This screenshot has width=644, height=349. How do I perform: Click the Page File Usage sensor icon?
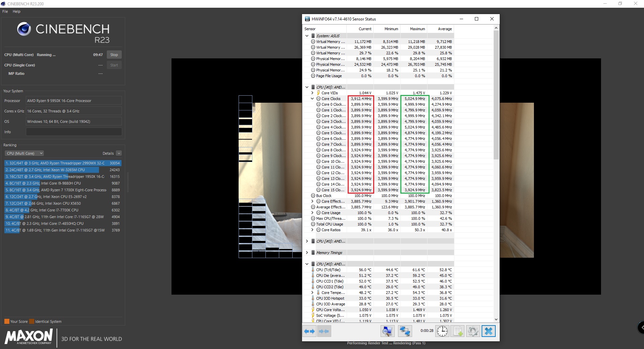[x=313, y=76]
